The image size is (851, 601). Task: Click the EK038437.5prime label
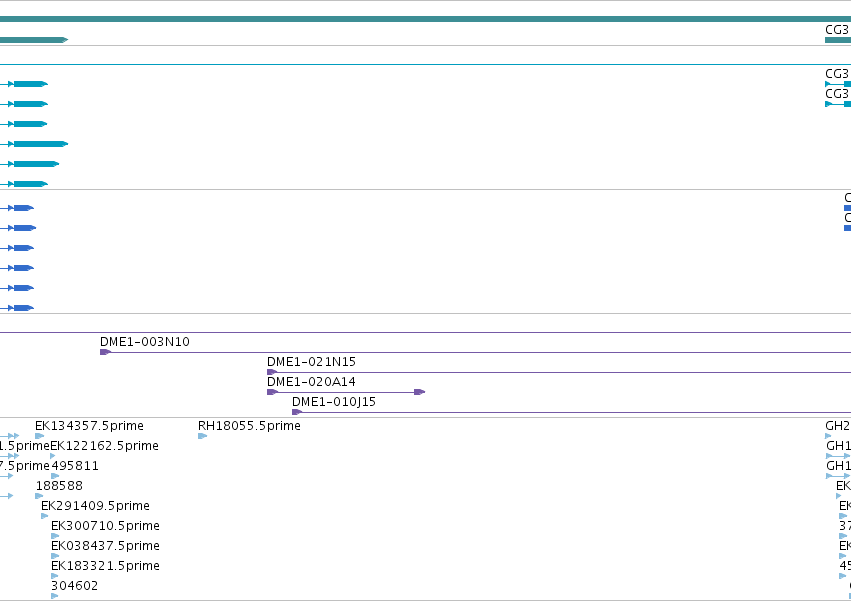click(x=105, y=546)
